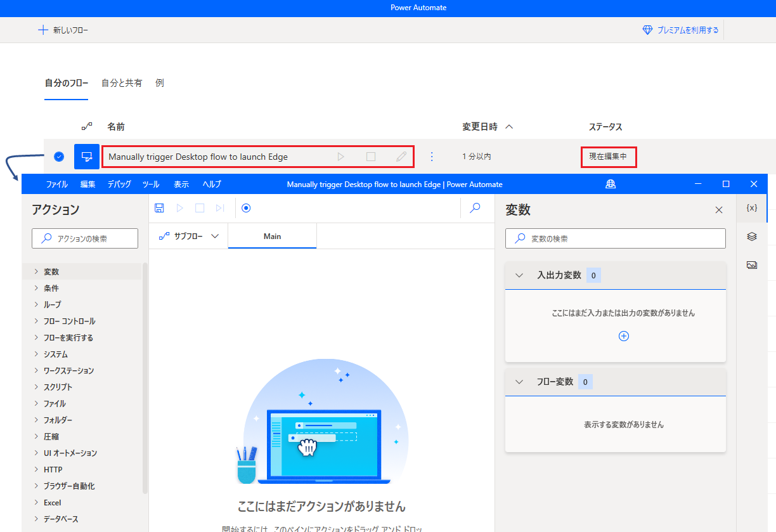Sort by 変更日時 using the caret

pos(508,127)
